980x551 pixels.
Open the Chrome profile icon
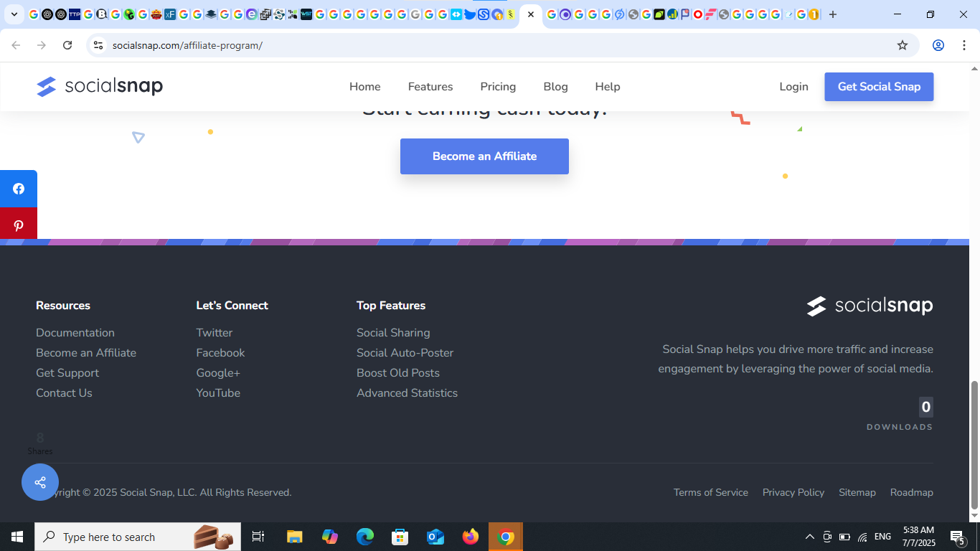tap(938, 45)
